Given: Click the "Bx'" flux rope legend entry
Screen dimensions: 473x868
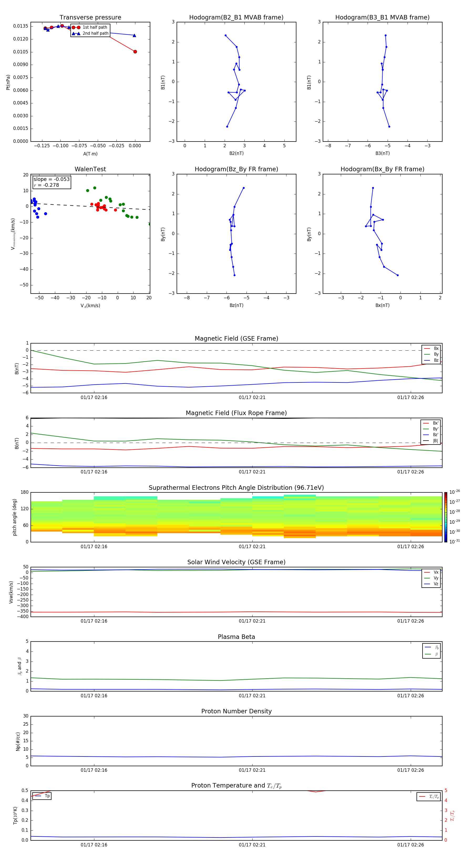Looking at the screenshot, I should pos(431,423).
